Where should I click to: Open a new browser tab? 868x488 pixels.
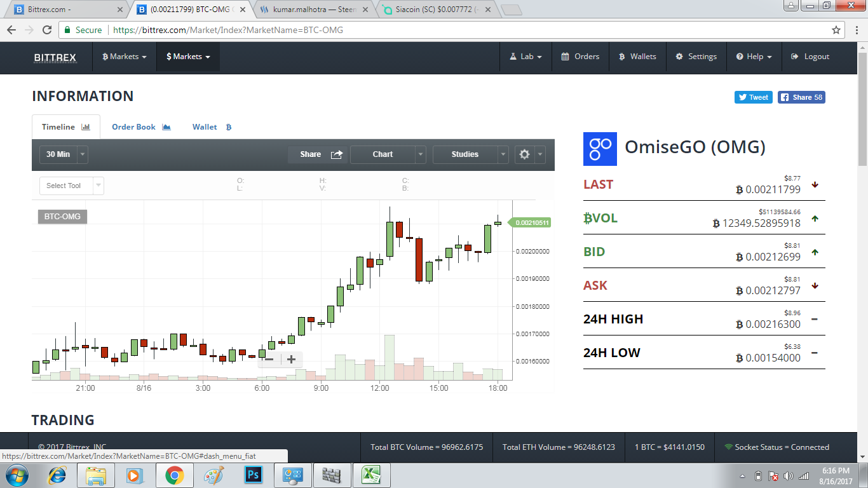tap(511, 10)
